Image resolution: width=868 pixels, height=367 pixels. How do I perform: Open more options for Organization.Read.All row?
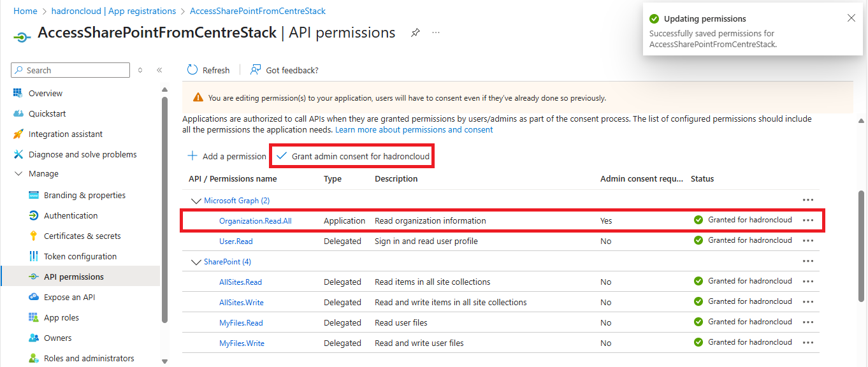[808, 220]
